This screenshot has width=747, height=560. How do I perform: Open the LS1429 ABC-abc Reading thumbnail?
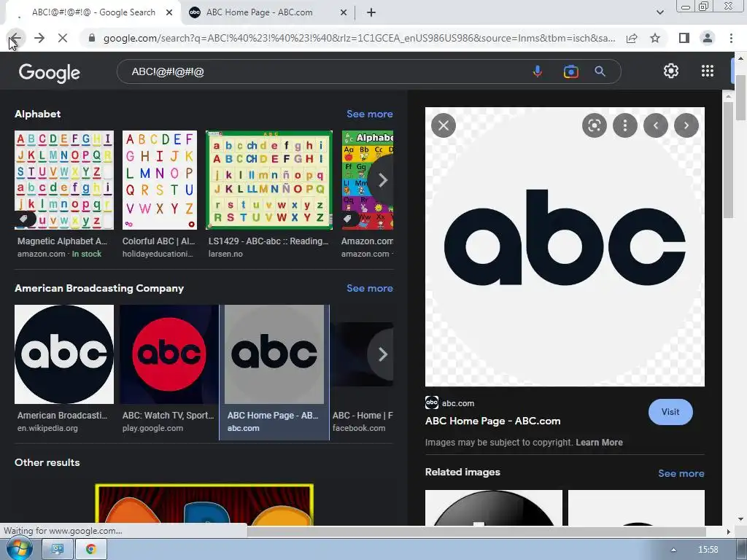tap(268, 180)
